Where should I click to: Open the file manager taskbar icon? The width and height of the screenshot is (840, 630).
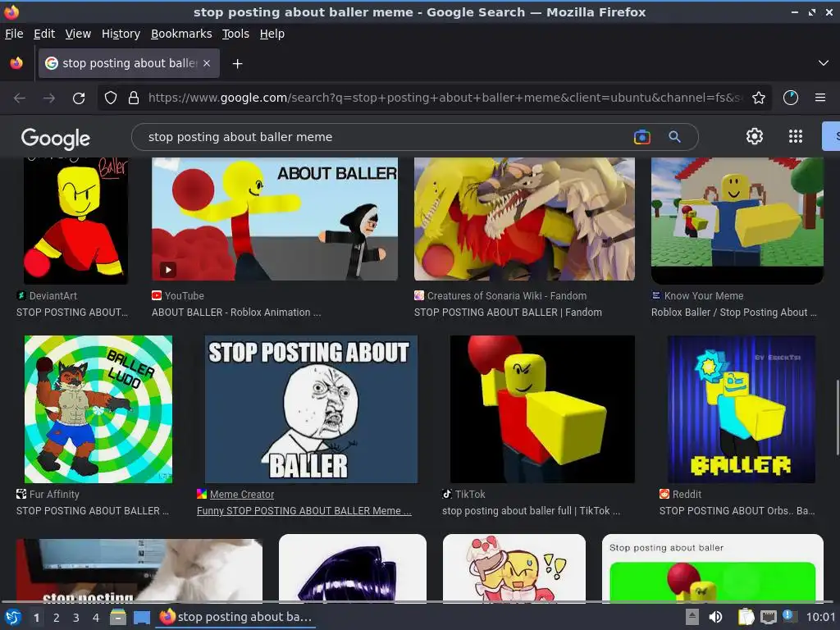118,617
